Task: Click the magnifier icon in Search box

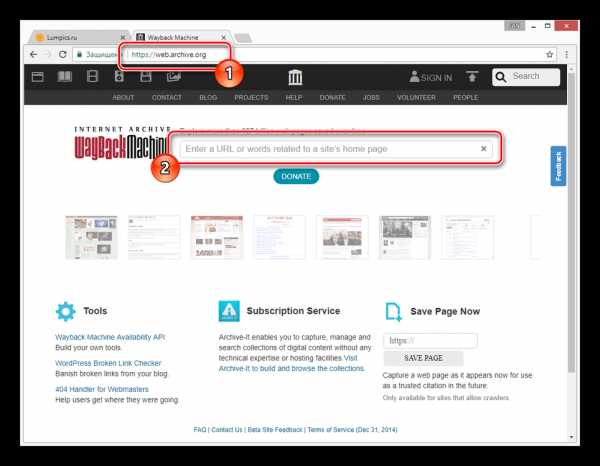Action: (501, 77)
